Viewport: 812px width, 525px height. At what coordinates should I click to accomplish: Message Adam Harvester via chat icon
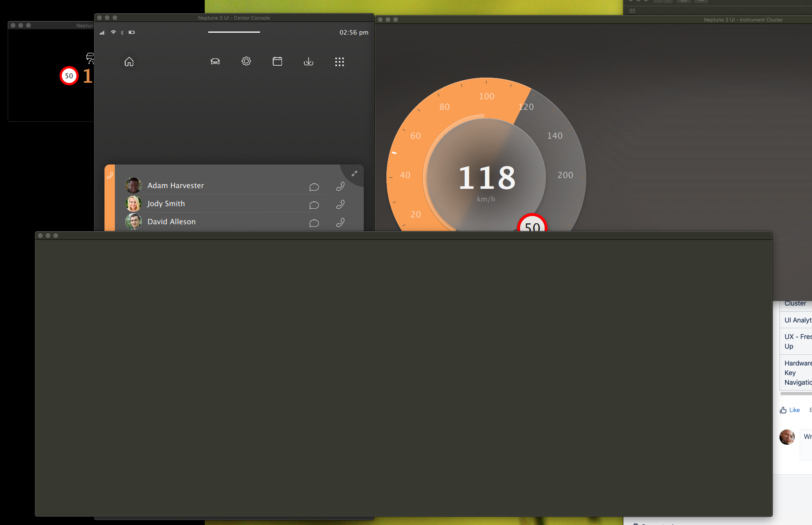click(314, 187)
